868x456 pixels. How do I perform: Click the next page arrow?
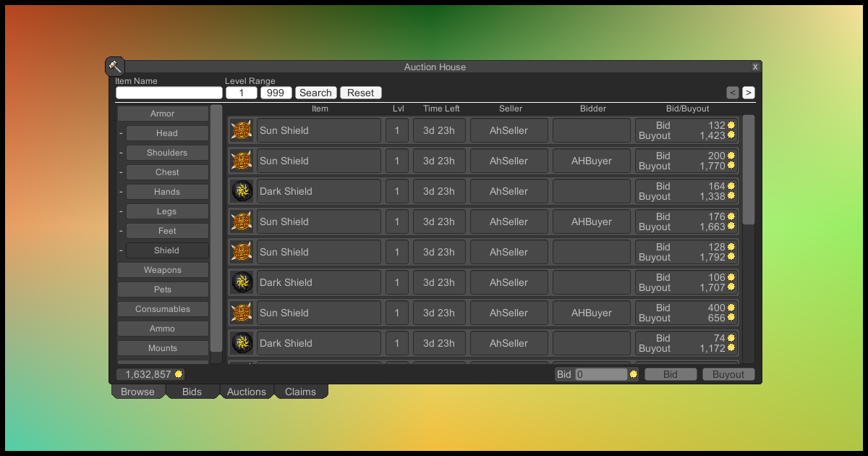[x=748, y=93]
